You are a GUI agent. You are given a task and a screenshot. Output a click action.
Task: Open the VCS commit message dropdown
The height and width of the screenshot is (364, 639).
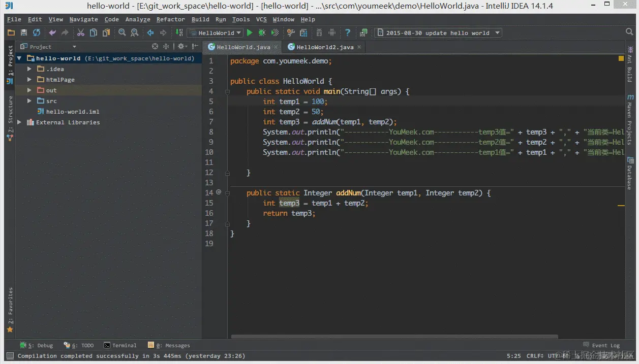coord(497,32)
